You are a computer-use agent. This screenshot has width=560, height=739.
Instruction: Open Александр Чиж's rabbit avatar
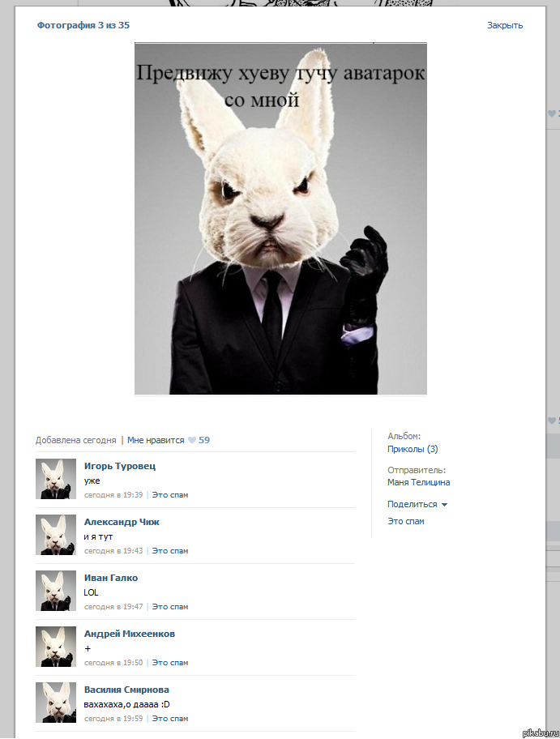tap(56, 535)
